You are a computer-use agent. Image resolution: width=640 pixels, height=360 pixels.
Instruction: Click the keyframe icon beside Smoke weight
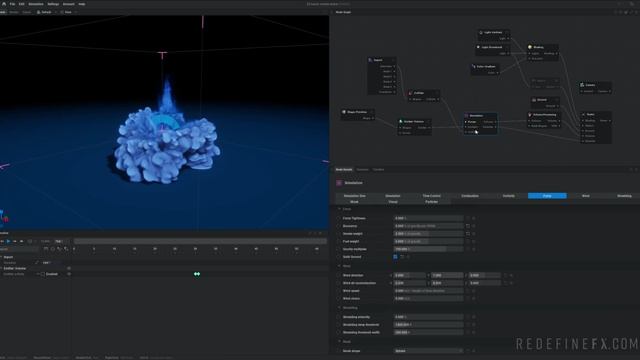(468, 233)
